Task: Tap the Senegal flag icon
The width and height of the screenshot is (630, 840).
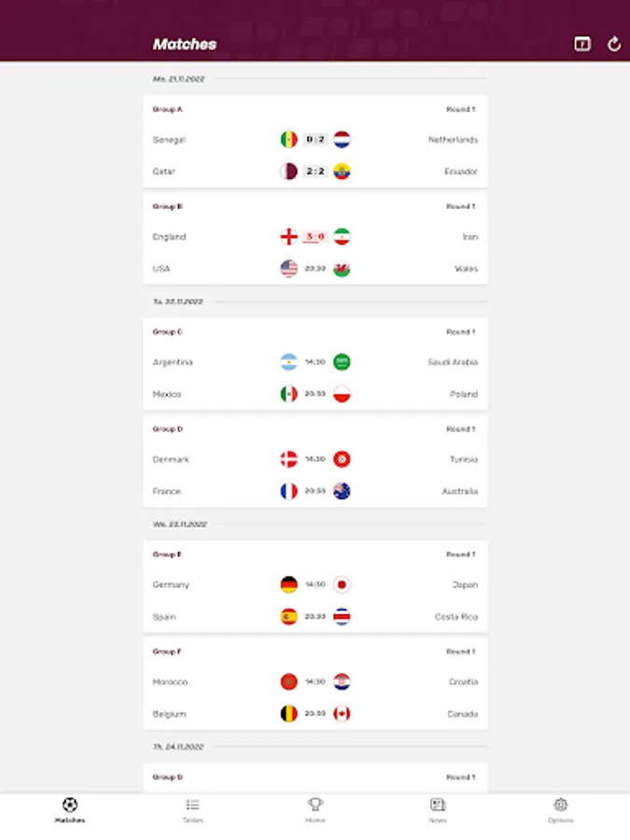Action: (x=288, y=139)
